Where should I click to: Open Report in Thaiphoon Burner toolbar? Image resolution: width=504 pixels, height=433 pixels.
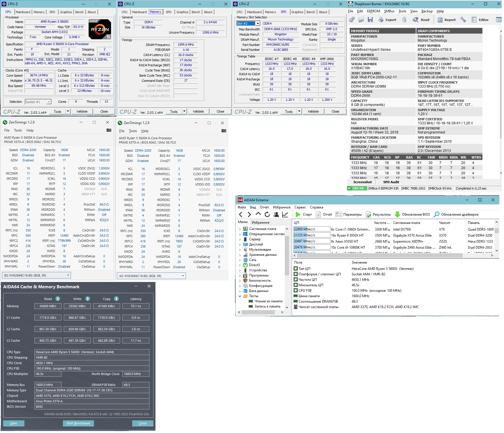click(447, 20)
